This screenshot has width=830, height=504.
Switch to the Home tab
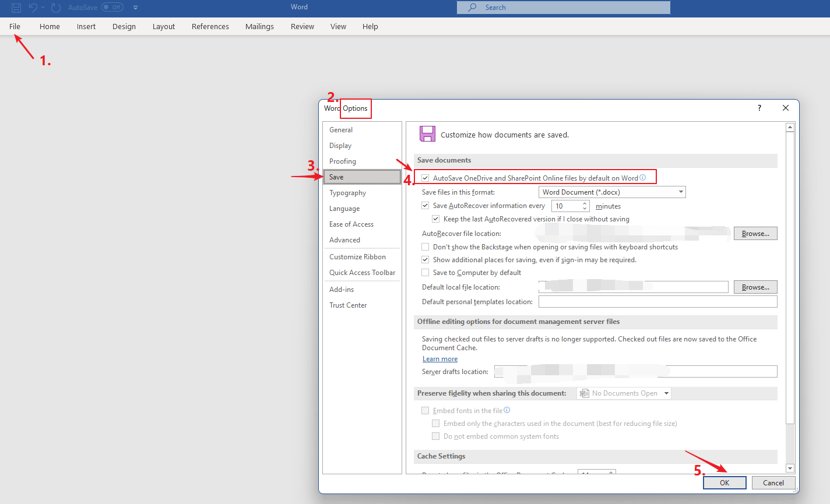[x=50, y=26]
